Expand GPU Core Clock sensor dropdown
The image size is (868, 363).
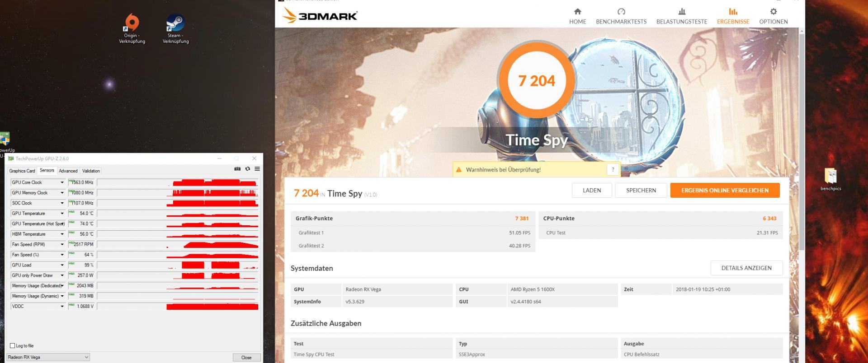point(62,182)
